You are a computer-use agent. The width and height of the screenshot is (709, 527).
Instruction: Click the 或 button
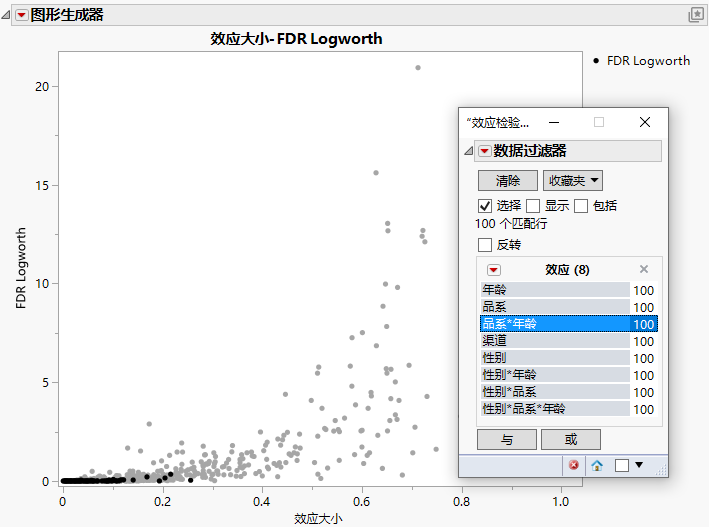[x=571, y=439]
